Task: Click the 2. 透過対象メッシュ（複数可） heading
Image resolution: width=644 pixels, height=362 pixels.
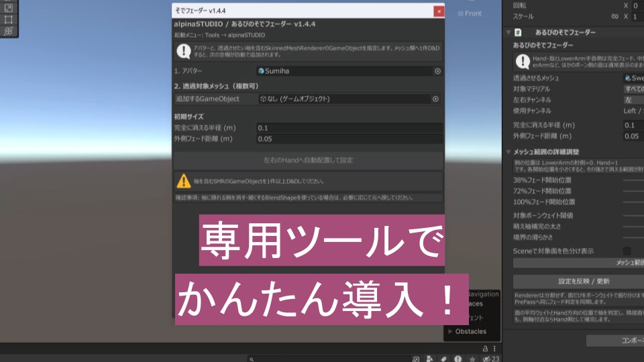Action: click(216, 86)
